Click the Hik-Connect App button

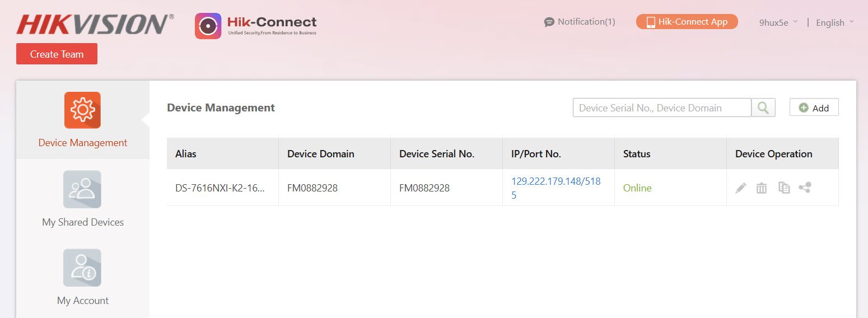(x=687, y=22)
